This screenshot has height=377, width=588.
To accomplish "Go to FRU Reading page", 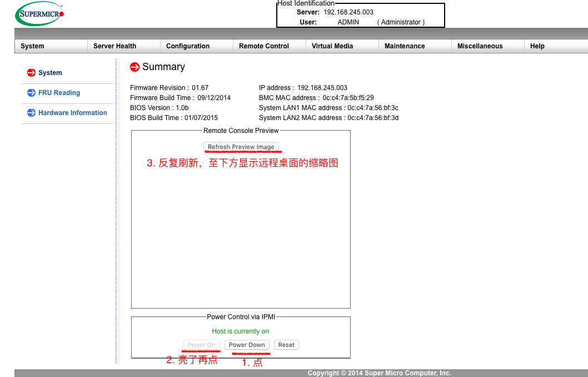I will [x=59, y=93].
